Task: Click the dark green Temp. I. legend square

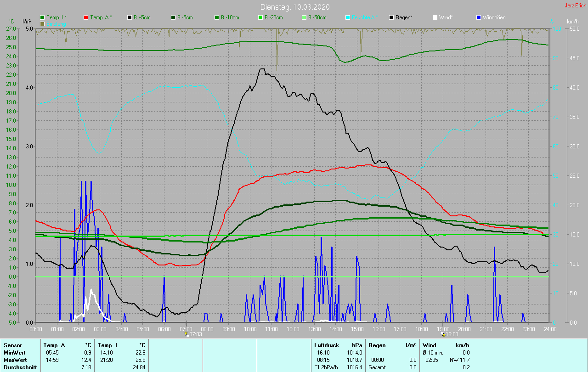Action: click(x=42, y=17)
